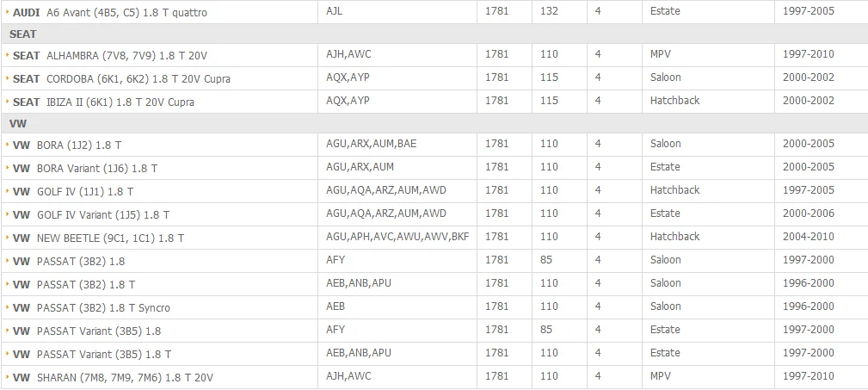Click the arrow bullet before PASSAT Variant (3B5) 1.8 T

[7, 354]
